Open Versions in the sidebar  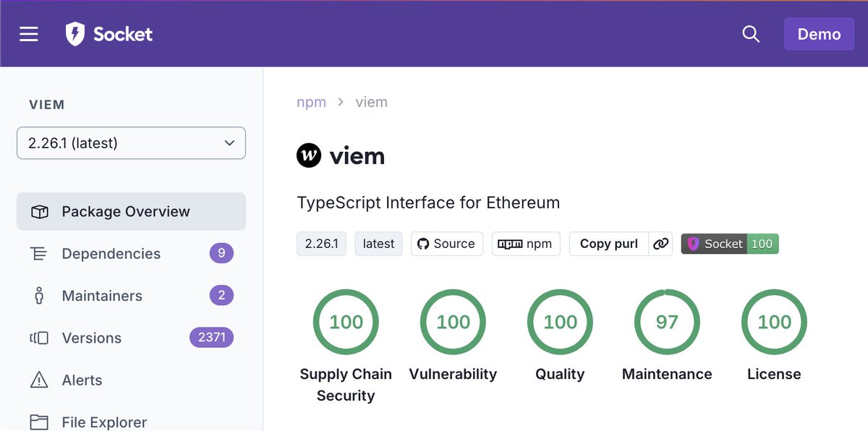click(131, 338)
